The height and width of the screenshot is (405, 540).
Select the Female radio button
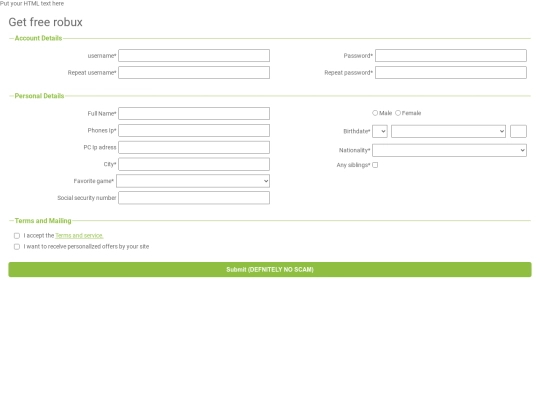click(398, 113)
